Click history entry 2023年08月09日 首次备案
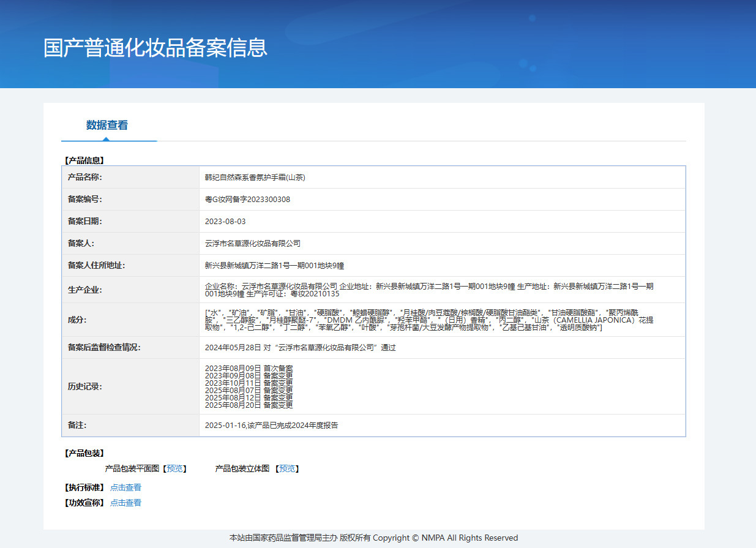This screenshot has width=756, height=548. [249, 369]
